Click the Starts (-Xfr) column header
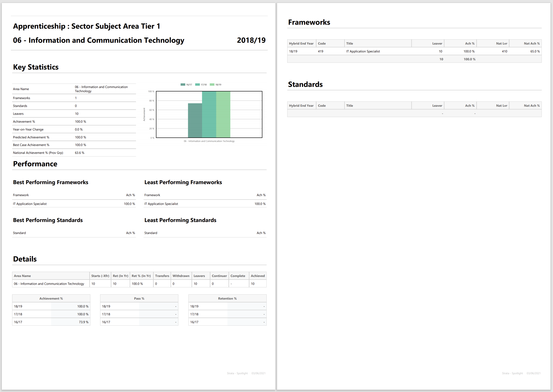This screenshot has height=392, width=553. click(x=100, y=276)
